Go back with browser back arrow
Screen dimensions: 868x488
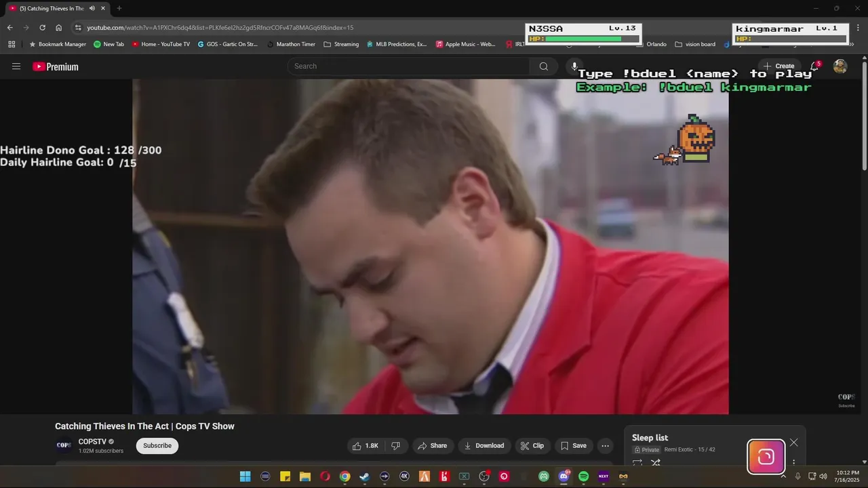click(x=9, y=28)
